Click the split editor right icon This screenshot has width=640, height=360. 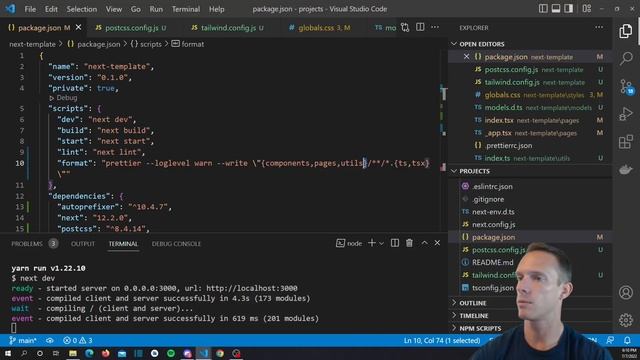pyautogui.click(x=420, y=27)
